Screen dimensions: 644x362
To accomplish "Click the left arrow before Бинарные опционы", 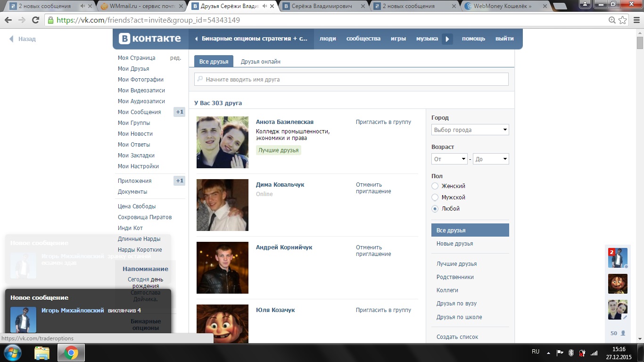I will [197, 39].
